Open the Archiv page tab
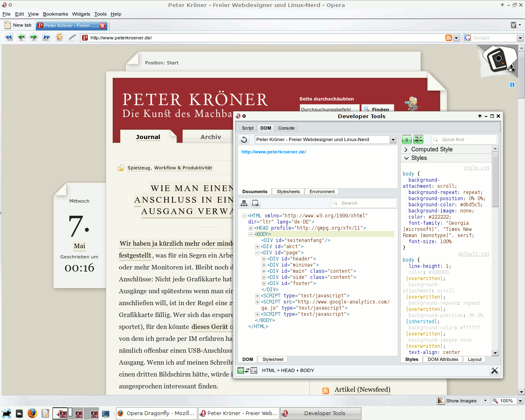Viewport: 525px width, 420px height. (211, 137)
